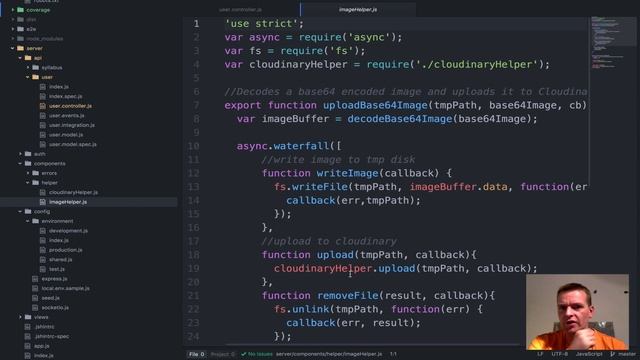
Task: Open the .jshintrc file
Action: 44,327
